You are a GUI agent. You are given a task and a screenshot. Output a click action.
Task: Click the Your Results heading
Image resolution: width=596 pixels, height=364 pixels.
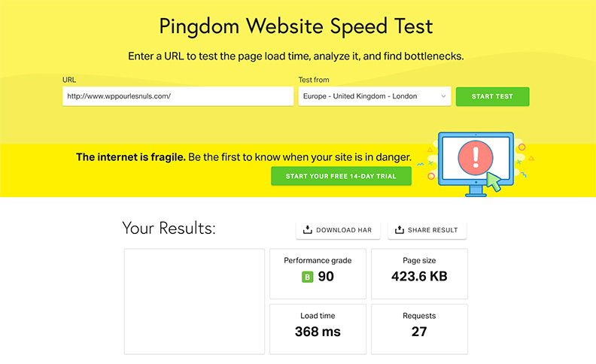click(169, 228)
